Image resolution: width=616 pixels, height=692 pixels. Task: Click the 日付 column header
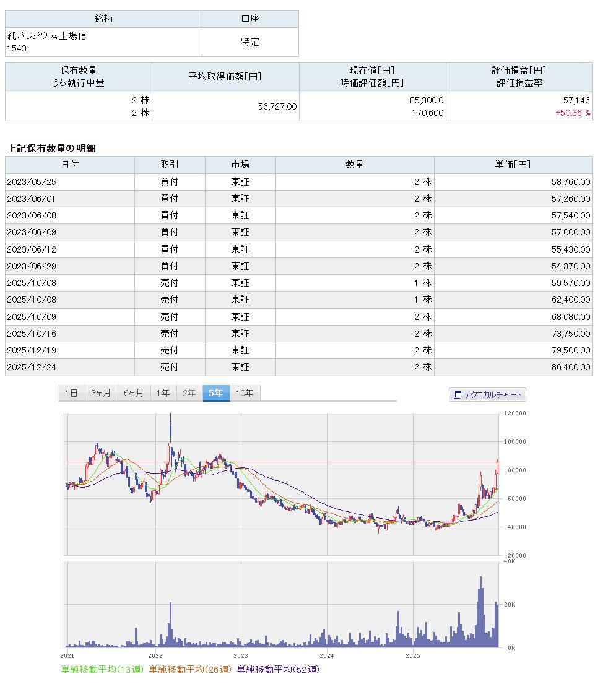pos(70,165)
